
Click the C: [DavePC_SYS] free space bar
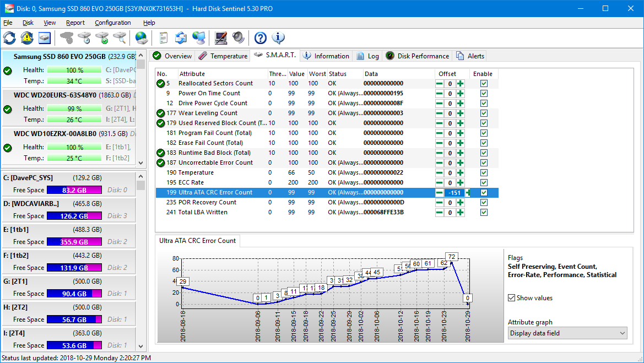pos(74,190)
